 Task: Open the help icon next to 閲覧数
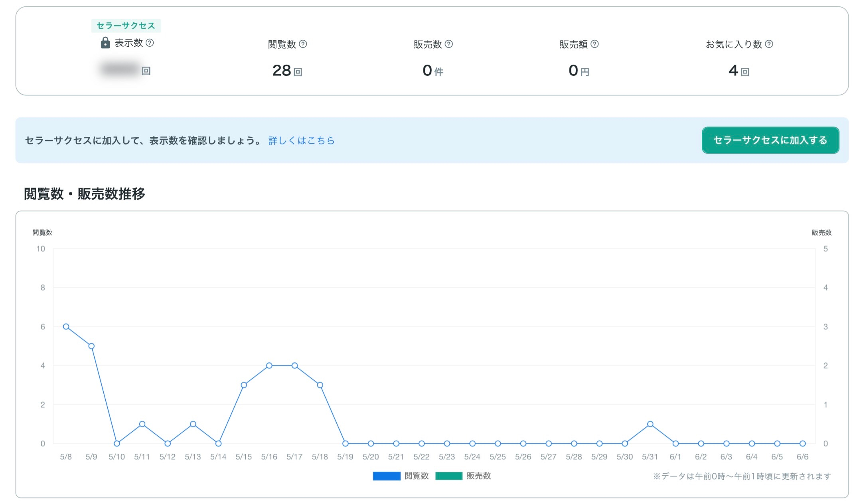303,44
